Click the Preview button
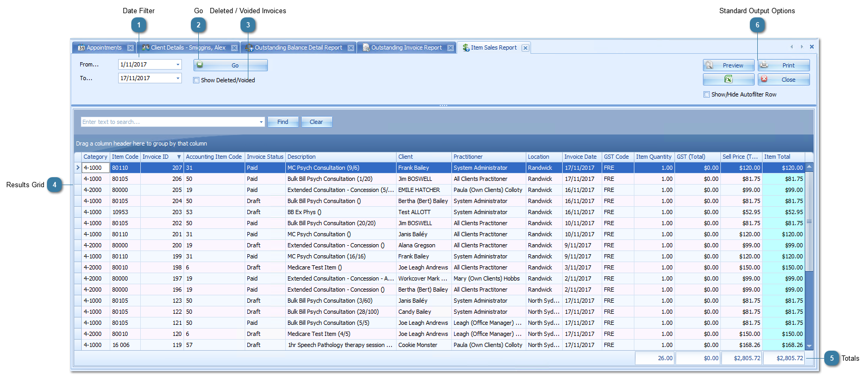The height and width of the screenshot is (376, 868). pyautogui.click(x=728, y=65)
